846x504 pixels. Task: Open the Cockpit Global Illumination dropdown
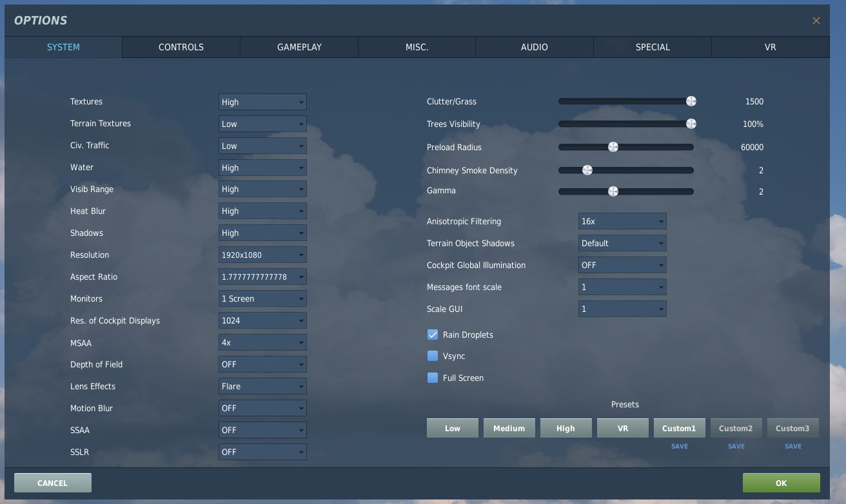pyautogui.click(x=622, y=265)
